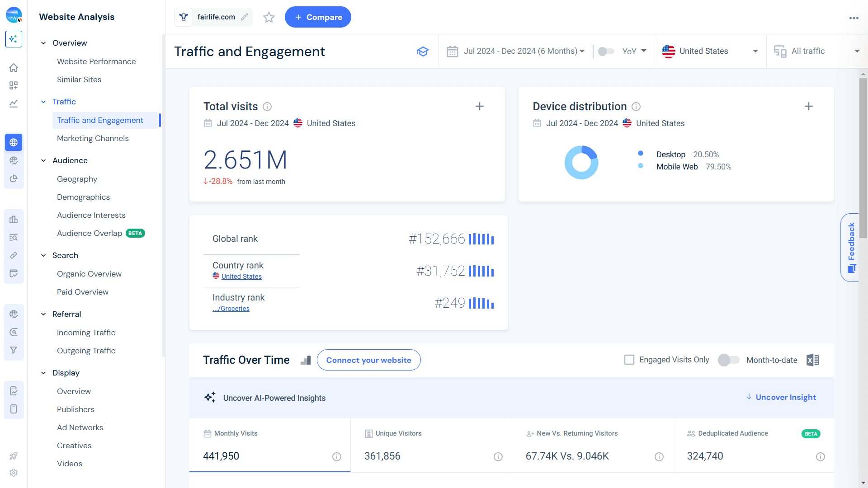Collapse the Audience section in sidebar
The height and width of the screenshot is (488, 868).
click(43, 160)
